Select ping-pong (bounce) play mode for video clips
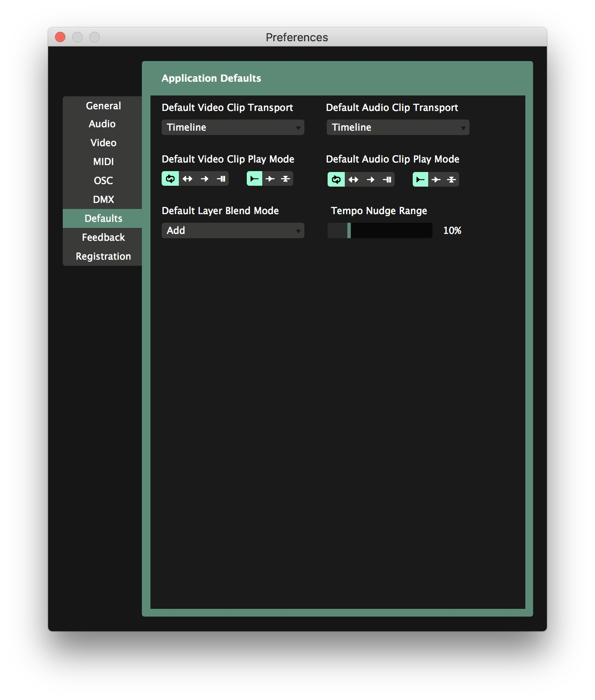This screenshot has width=595, height=700. tap(187, 179)
